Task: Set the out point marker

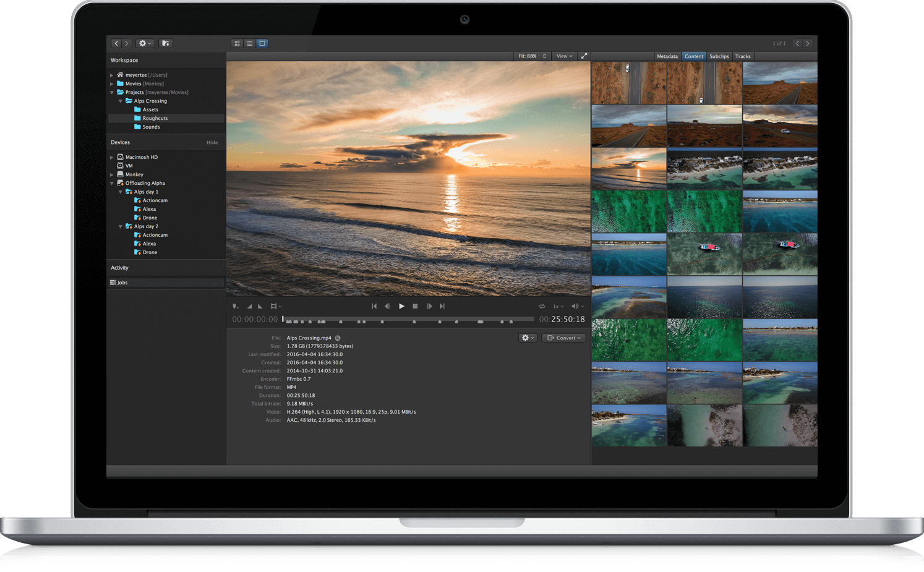Action: pos(260,306)
